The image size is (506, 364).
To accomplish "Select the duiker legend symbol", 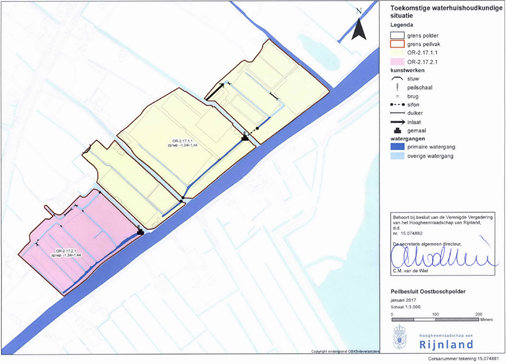I will click(397, 113).
